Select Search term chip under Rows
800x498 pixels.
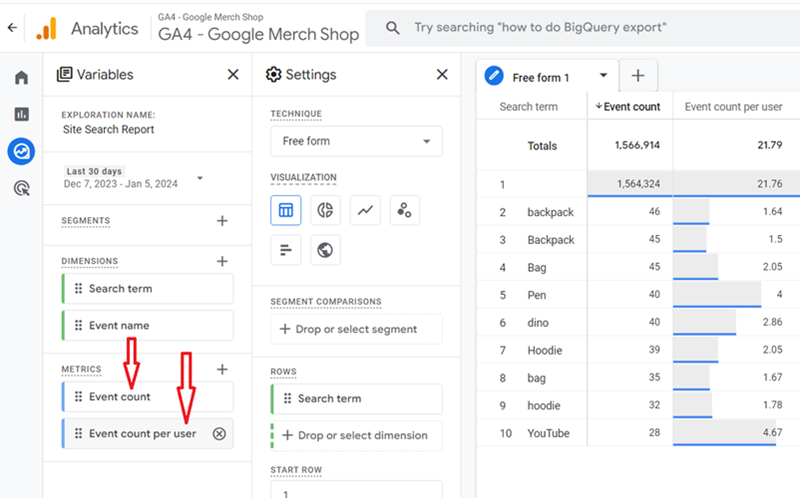(356, 399)
